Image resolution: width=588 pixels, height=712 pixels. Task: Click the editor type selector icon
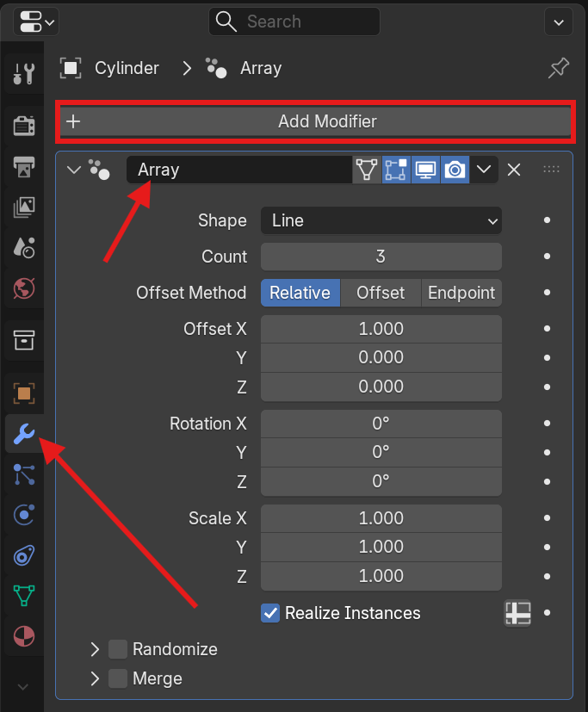pos(36,22)
